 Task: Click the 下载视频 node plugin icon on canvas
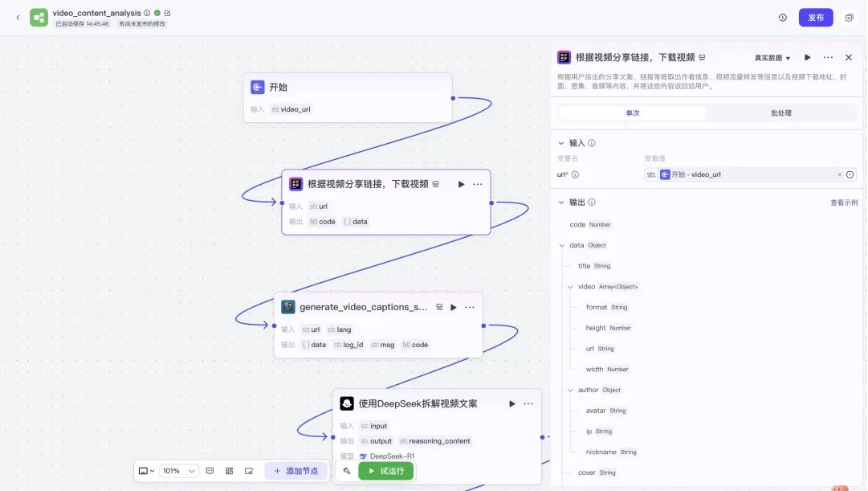(x=295, y=184)
